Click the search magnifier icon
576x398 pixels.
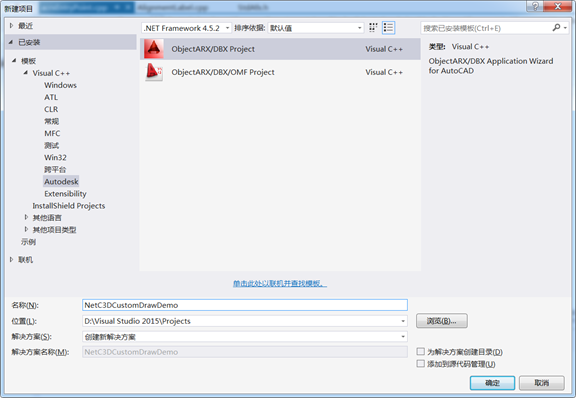[x=556, y=28]
